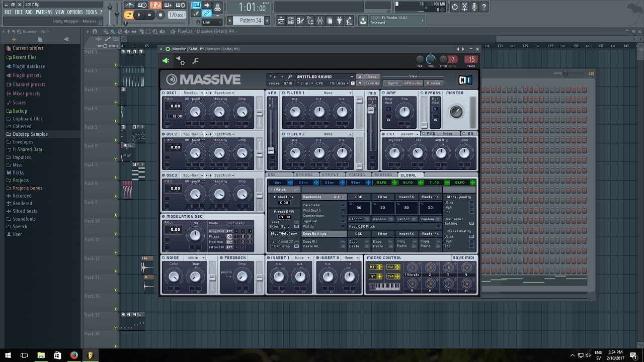
Task: Switch to Attributes view button
Action: [x=413, y=83]
